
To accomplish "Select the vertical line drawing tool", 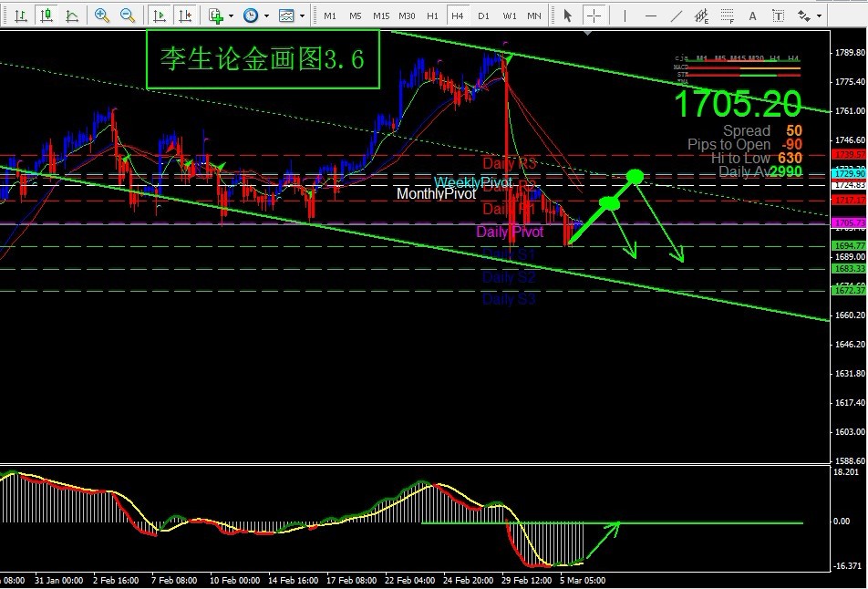I will click(x=626, y=15).
